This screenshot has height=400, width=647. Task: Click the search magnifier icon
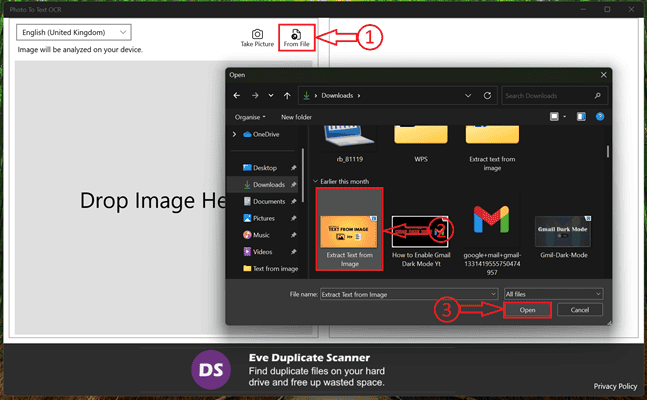(x=597, y=96)
